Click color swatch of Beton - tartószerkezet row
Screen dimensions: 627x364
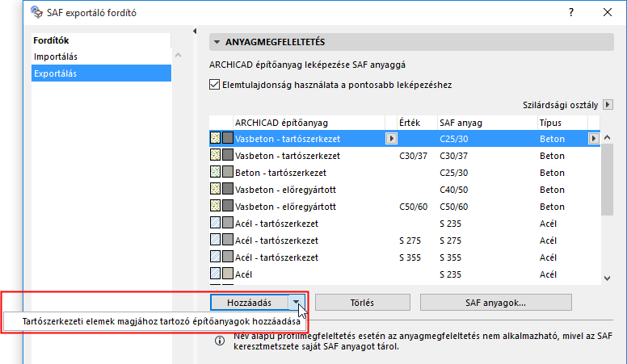tap(228, 172)
